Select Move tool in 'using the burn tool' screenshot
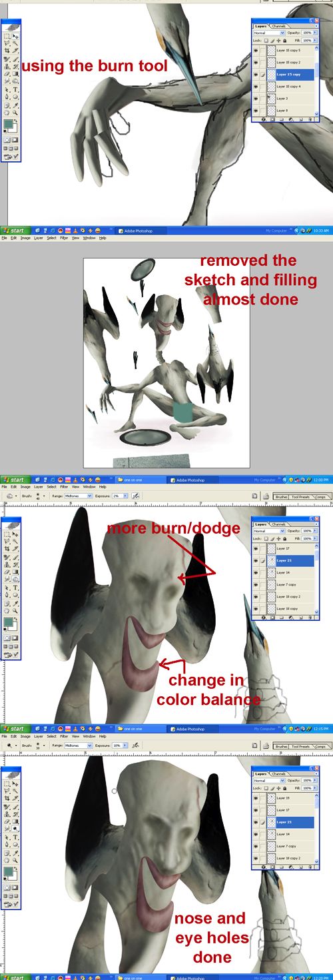The height and width of the screenshot is (980, 333). [x=15, y=36]
